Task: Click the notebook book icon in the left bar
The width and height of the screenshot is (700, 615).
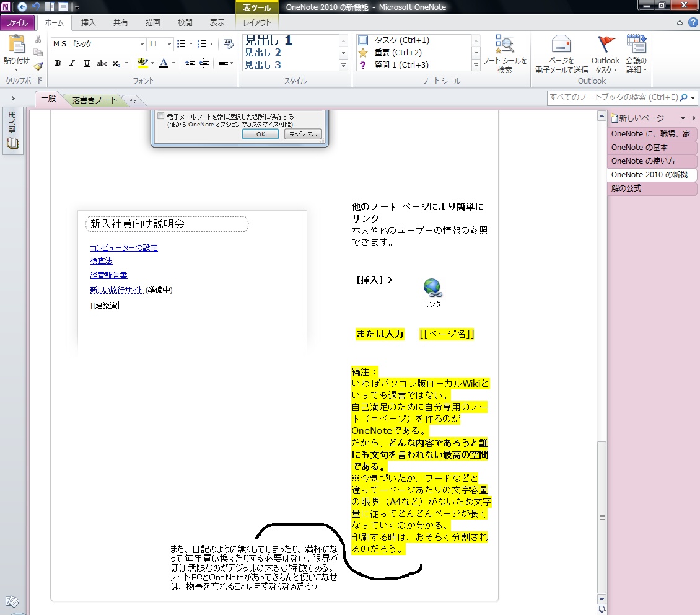Action: pyautogui.click(x=12, y=143)
